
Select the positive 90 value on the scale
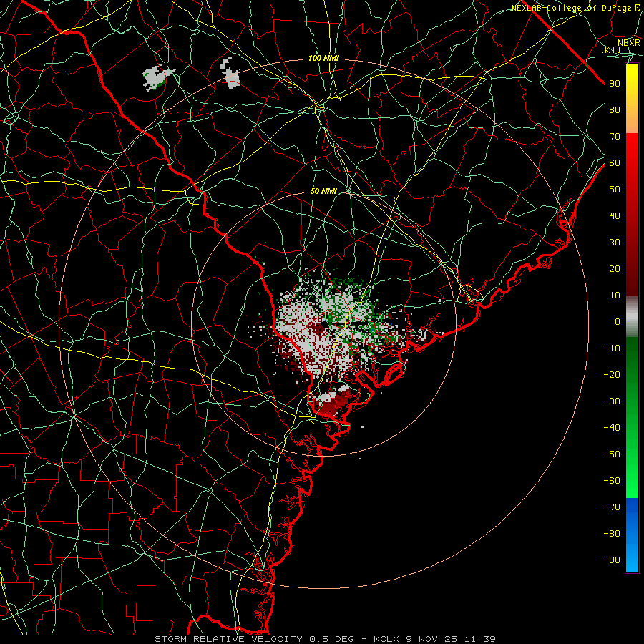point(615,84)
